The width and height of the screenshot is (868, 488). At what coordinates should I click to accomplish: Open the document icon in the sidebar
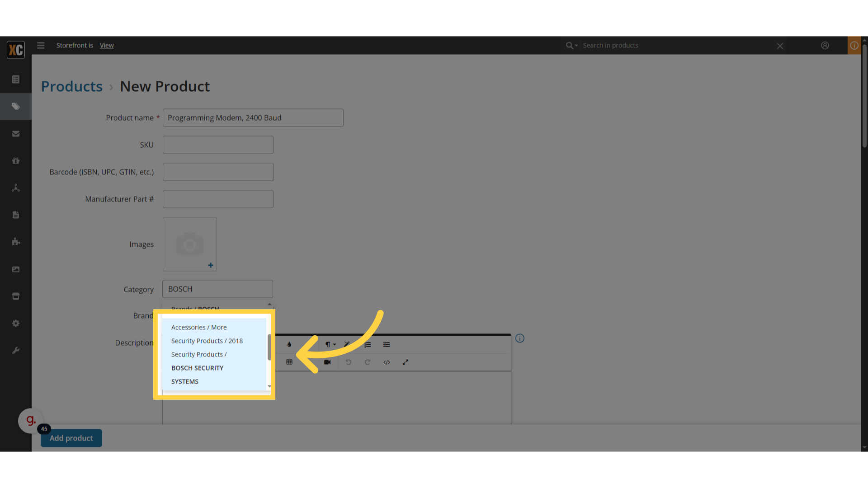click(x=16, y=215)
